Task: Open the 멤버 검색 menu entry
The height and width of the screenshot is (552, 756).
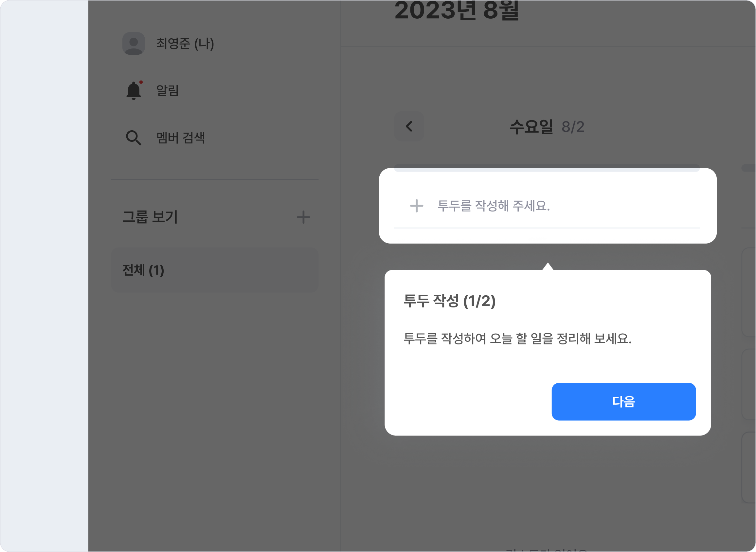Action: point(181,138)
